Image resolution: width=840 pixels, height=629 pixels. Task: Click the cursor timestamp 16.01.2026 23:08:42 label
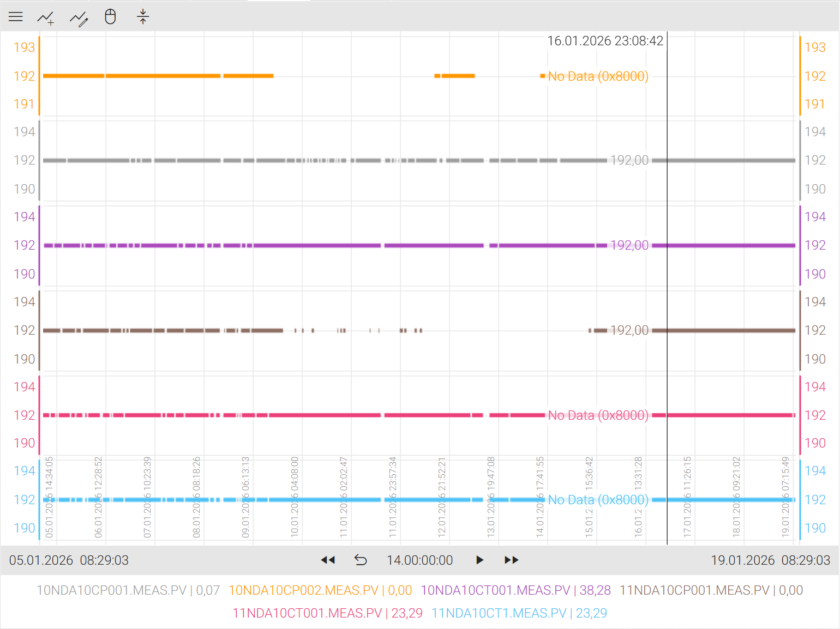605,41
